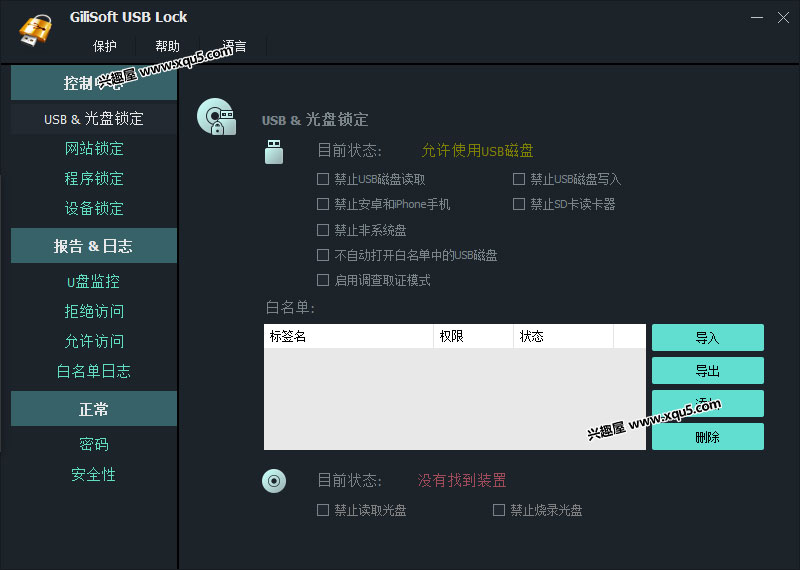Screen dimensions: 800x570
Task: Click the 添加 whitelist button
Action: click(708, 404)
